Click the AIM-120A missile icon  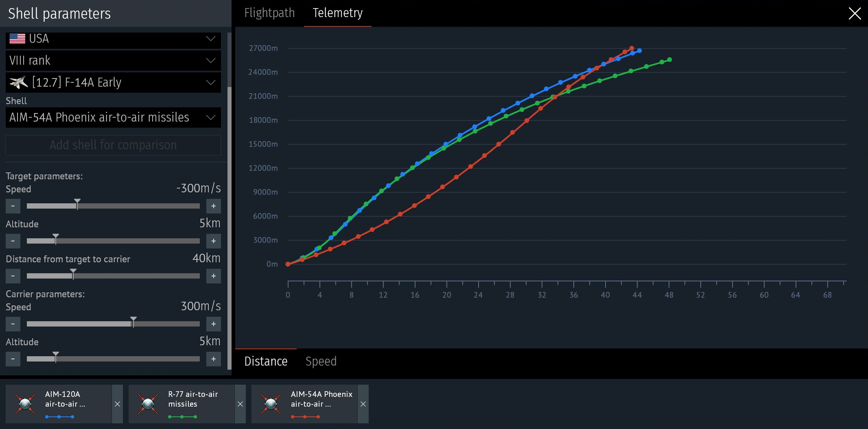[x=25, y=404]
